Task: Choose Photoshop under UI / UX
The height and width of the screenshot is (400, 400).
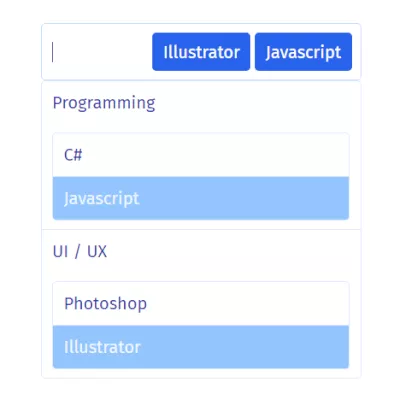Action: coord(201,304)
